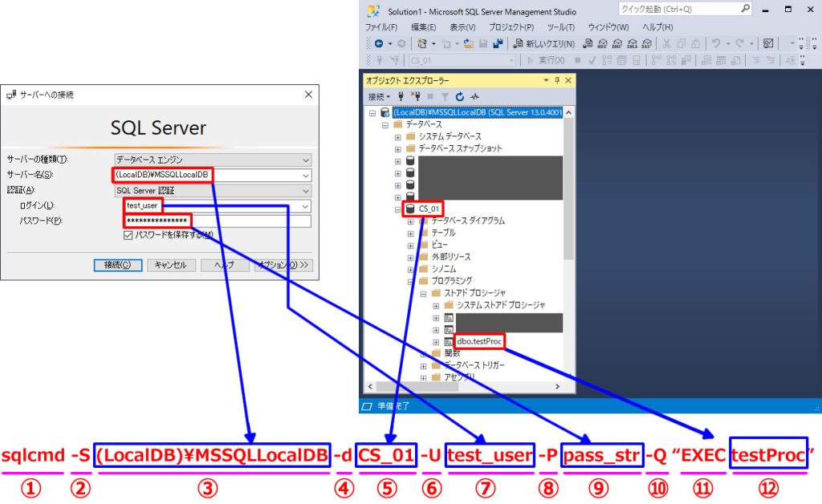Pin the Object Explorer panel
Screen dimensions: 822x504
point(557,81)
